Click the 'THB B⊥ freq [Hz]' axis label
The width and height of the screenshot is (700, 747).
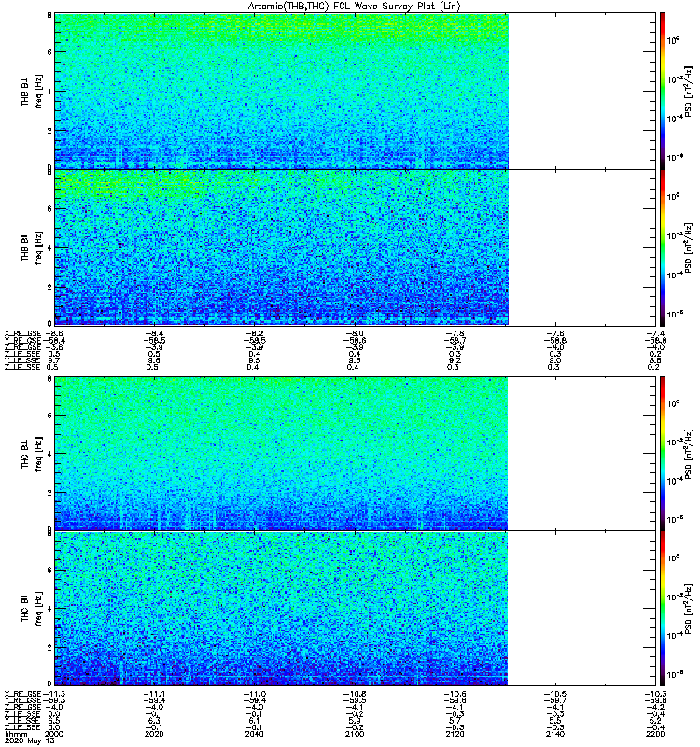[x=32, y=91]
